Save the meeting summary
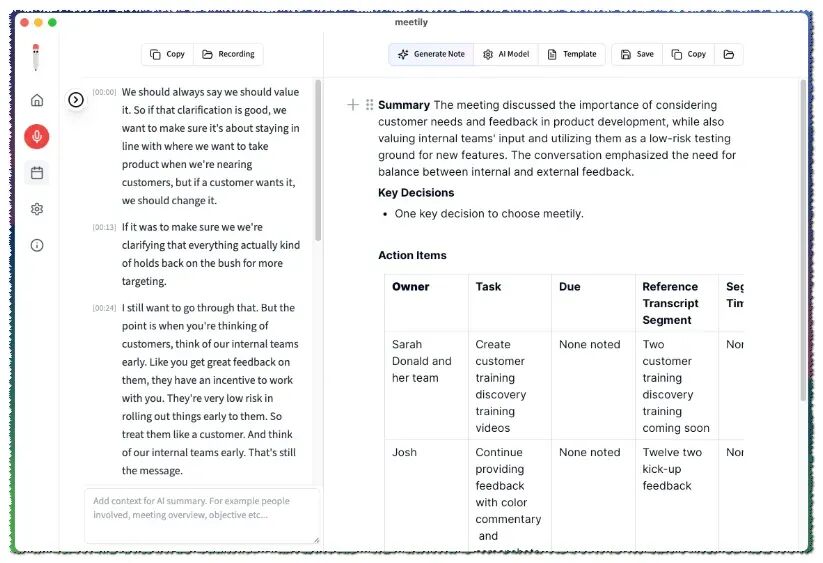The height and width of the screenshot is (563, 823). pyautogui.click(x=637, y=54)
